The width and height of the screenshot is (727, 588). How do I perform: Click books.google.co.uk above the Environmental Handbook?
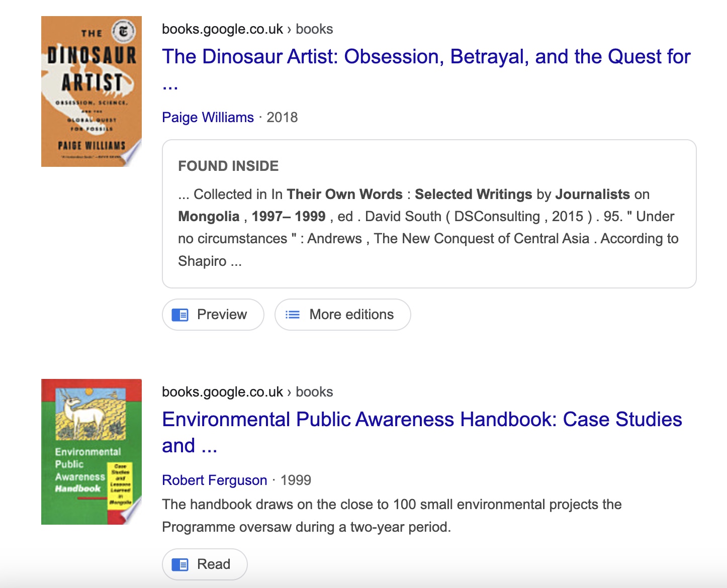click(x=222, y=392)
